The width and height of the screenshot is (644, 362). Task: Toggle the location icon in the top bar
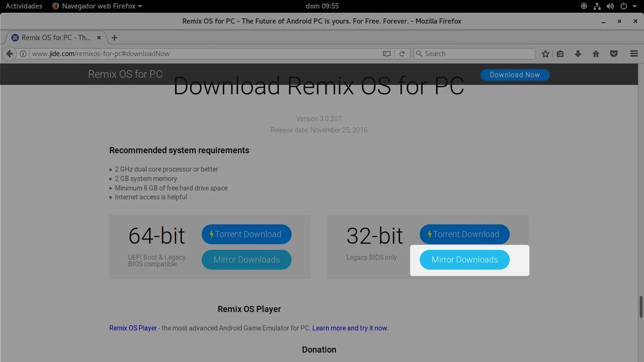tap(584, 6)
